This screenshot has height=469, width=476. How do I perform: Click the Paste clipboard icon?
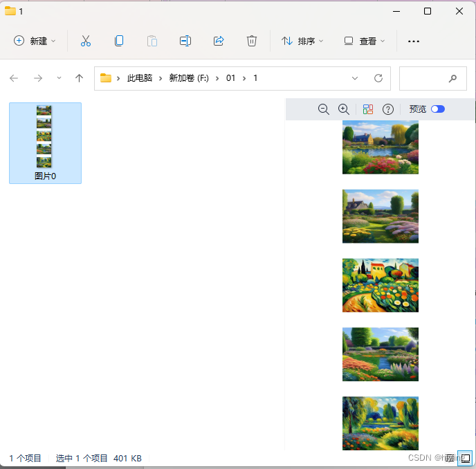(x=152, y=41)
